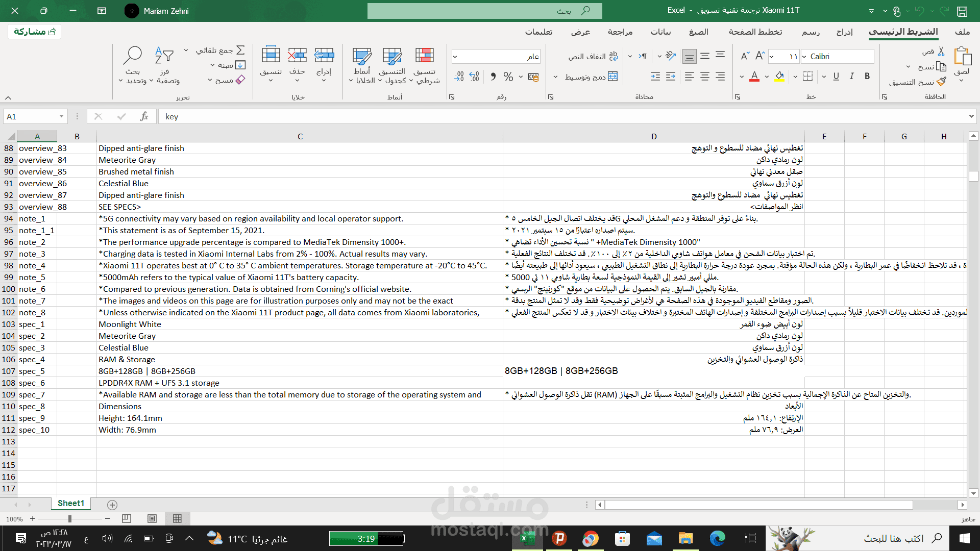Open Conditional Formatting (تنسيق شرطي)
This screenshot has height=551, width=980.
(425, 65)
